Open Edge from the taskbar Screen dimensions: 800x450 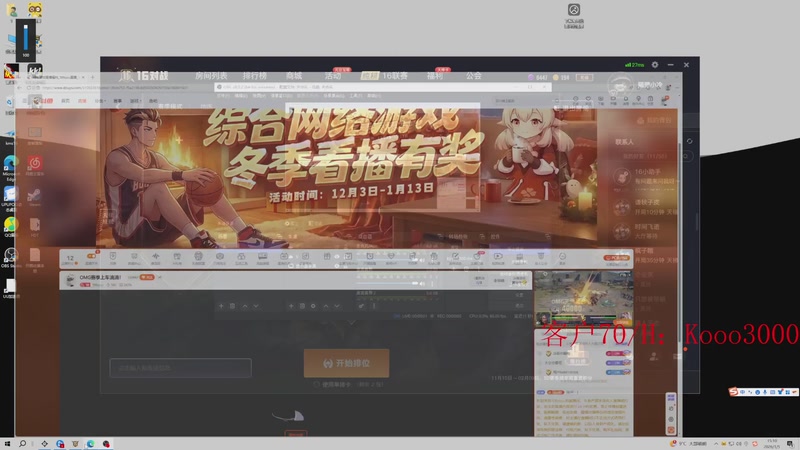[x=90, y=444]
